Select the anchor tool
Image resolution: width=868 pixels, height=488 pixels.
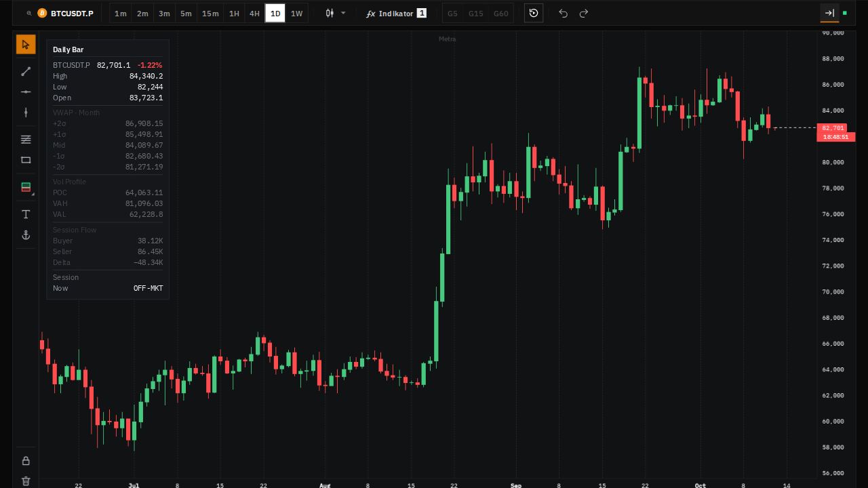coord(26,235)
